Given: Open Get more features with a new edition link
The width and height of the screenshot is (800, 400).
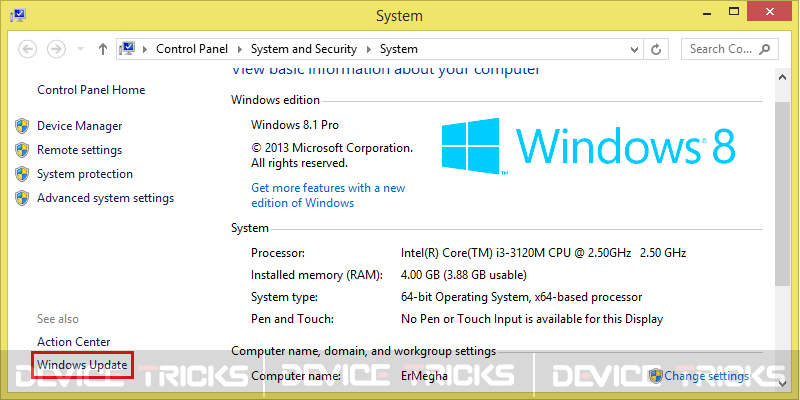Looking at the screenshot, I should pos(328,195).
